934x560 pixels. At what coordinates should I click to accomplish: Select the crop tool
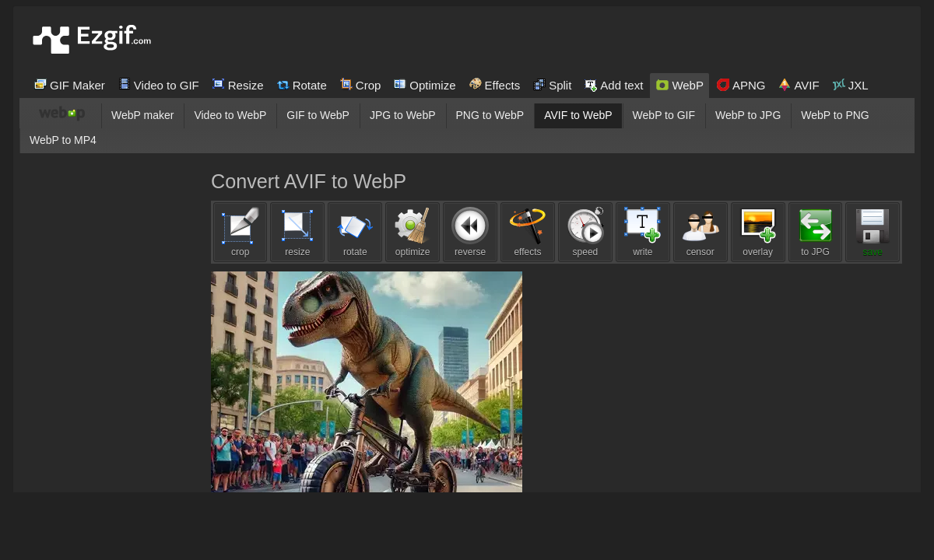pos(240,232)
